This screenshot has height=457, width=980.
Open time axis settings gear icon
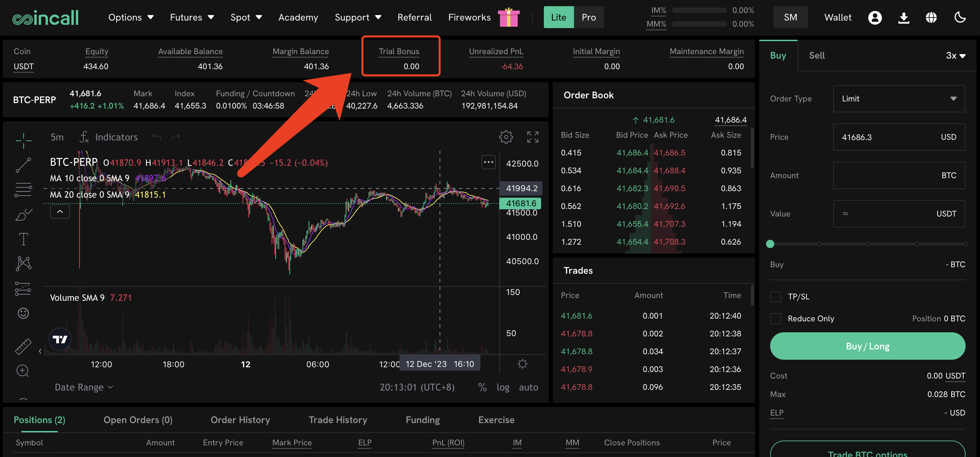(522, 364)
